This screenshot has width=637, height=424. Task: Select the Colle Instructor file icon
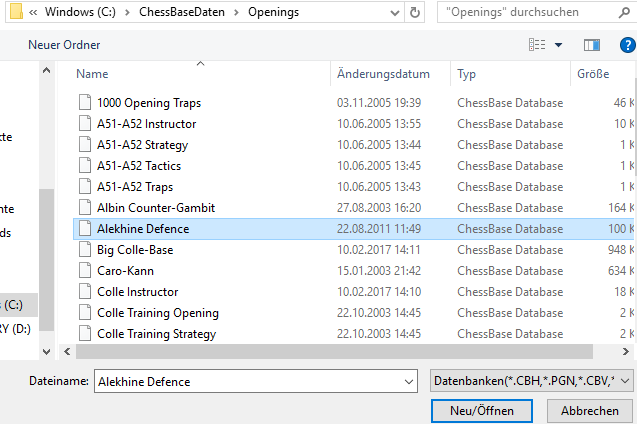coord(85,292)
